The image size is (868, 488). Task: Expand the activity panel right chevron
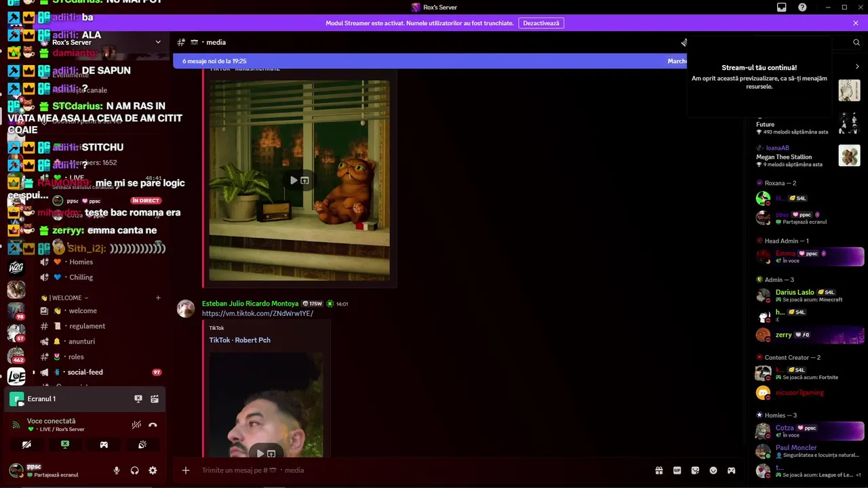click(857, 66)
